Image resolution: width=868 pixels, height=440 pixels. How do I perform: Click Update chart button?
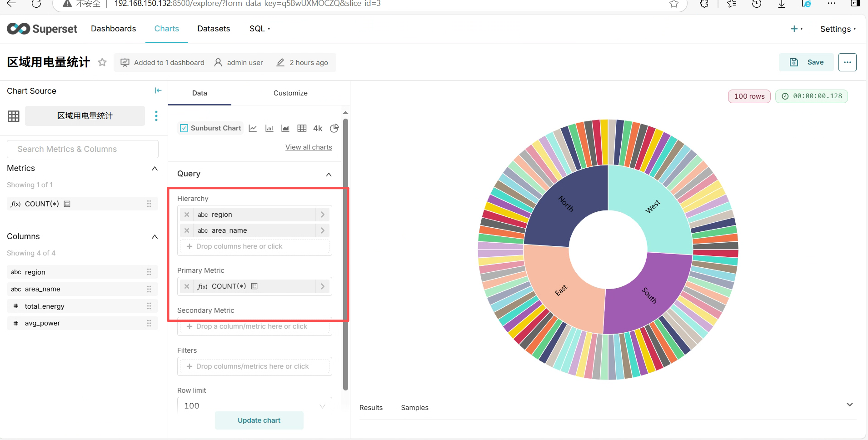(259, 420)
